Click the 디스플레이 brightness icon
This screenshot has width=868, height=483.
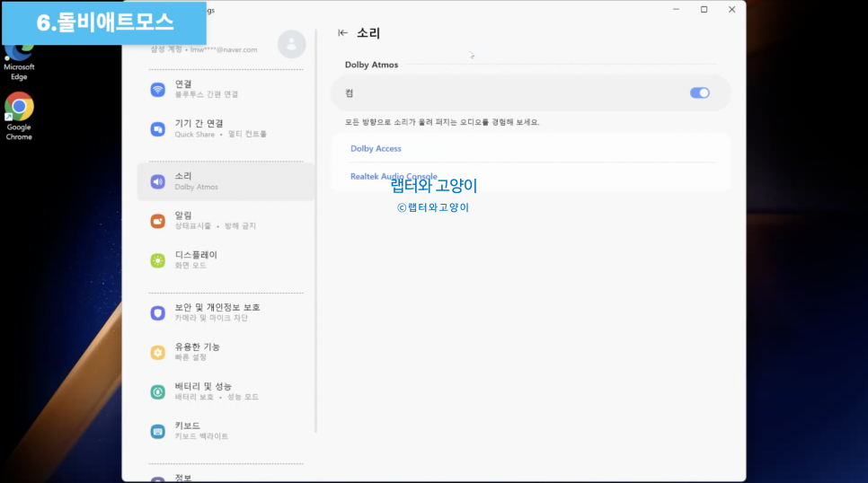click(158, 260)
